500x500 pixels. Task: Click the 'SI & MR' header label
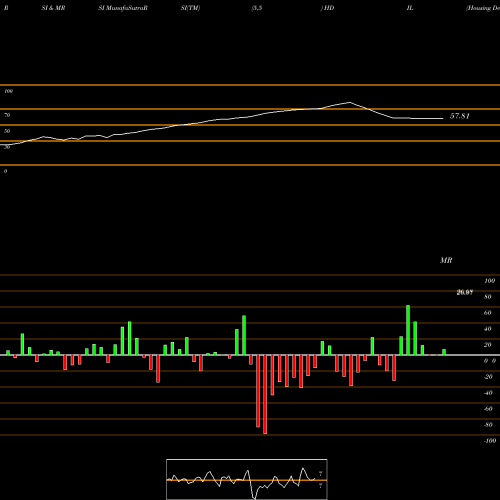pos(53,8)
